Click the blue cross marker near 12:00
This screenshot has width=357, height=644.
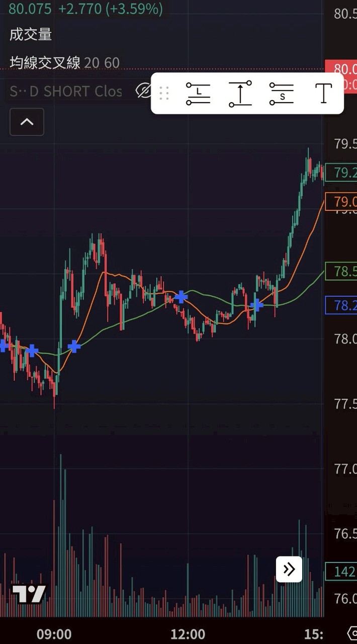point(181,297)
